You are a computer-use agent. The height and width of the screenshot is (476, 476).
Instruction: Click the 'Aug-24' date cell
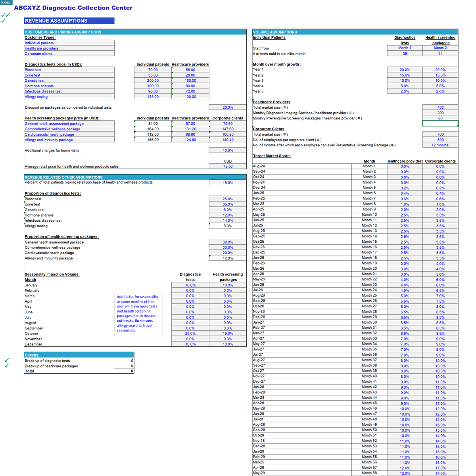click(302, 167)
